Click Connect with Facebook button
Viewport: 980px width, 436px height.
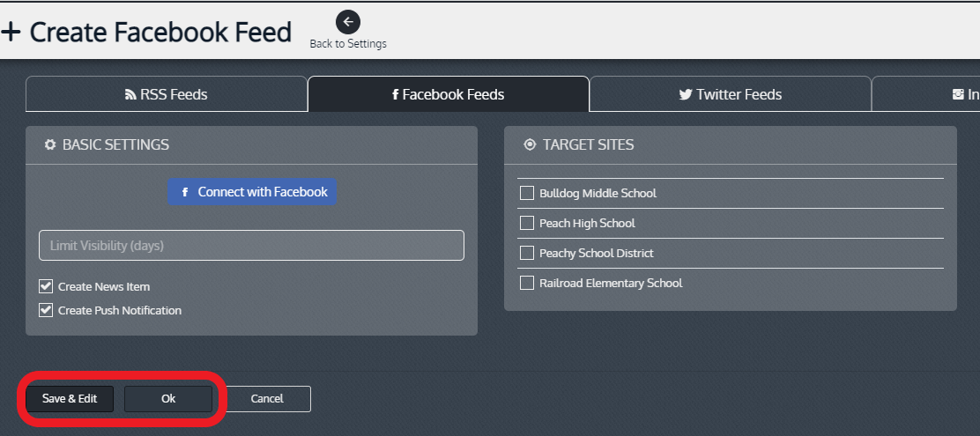tap(252, 192)
